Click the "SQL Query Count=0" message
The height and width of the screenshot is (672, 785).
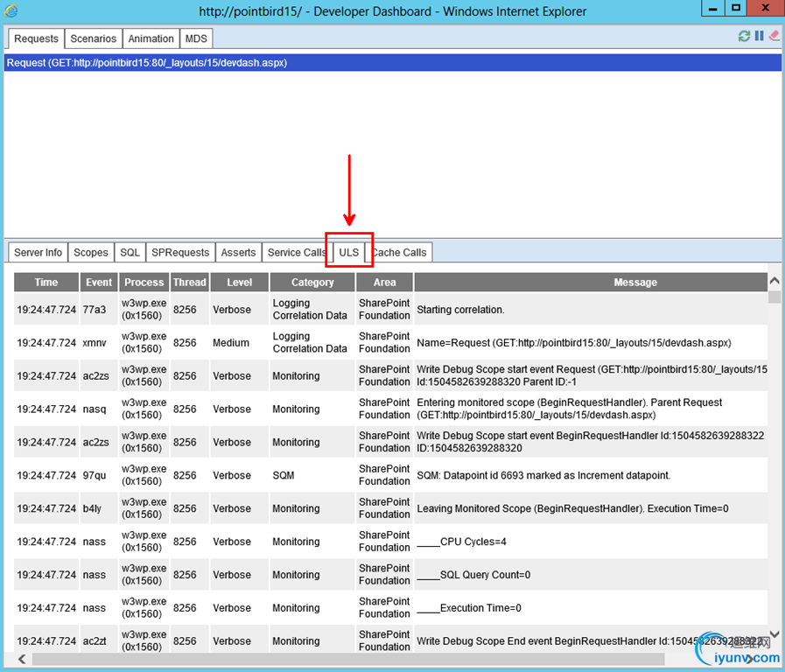pos(473,574)
